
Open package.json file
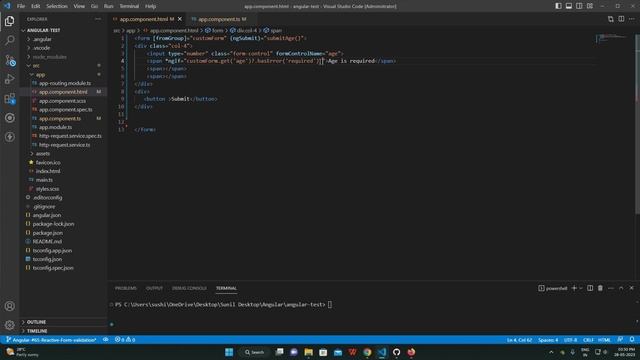click(47, 233)
